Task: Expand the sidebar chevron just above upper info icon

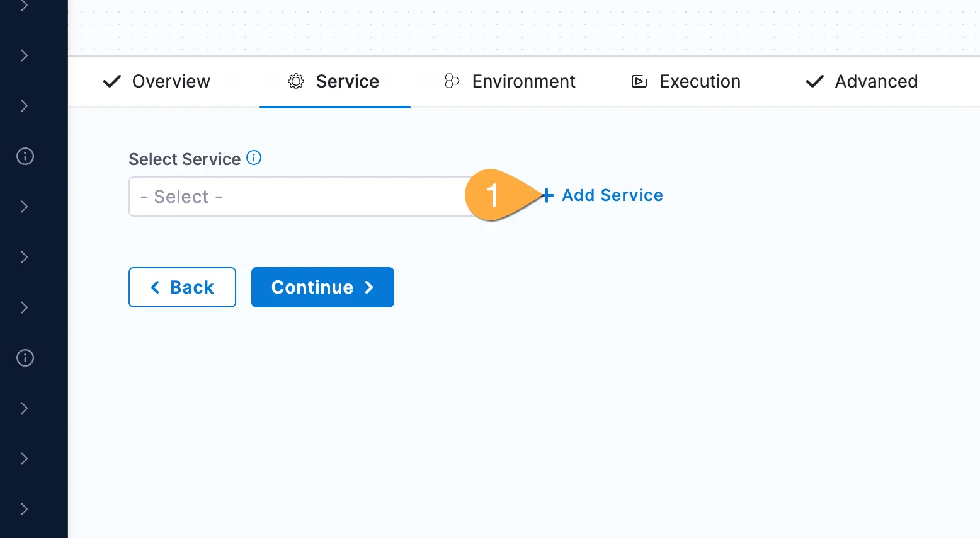Action: click(25, 106)
